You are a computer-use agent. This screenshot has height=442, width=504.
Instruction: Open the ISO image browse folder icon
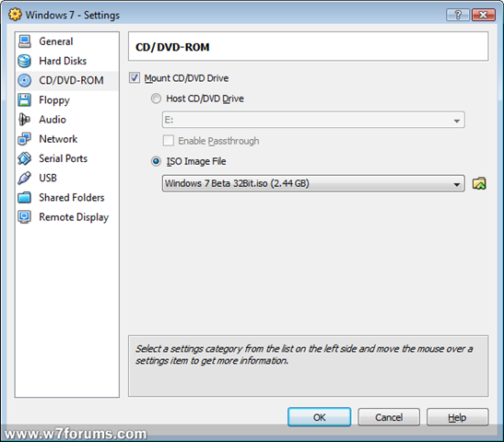479,183
